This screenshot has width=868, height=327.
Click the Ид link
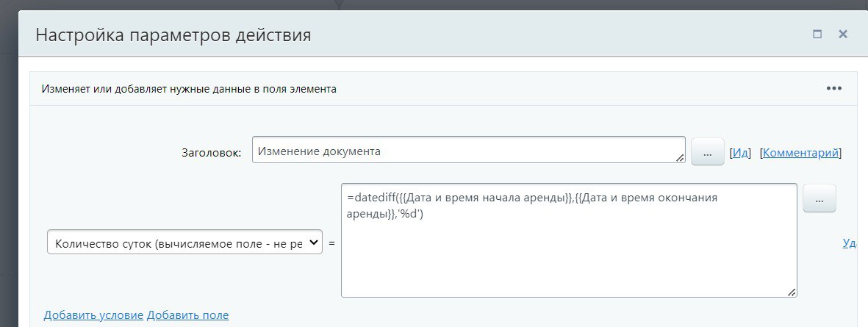[739, 153]
